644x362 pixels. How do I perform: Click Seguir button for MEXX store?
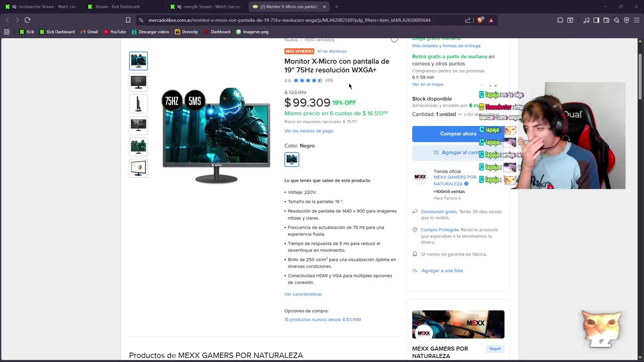(495, 348)
